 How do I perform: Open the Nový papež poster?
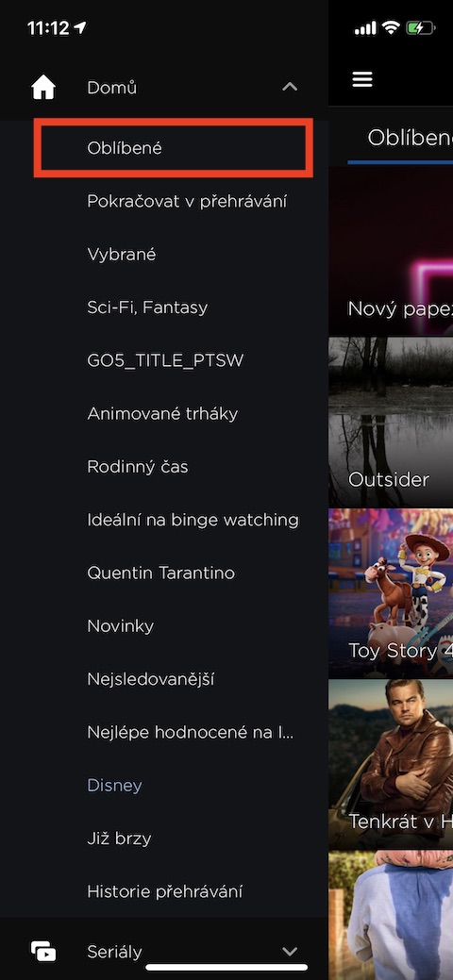tap(391, 251)
